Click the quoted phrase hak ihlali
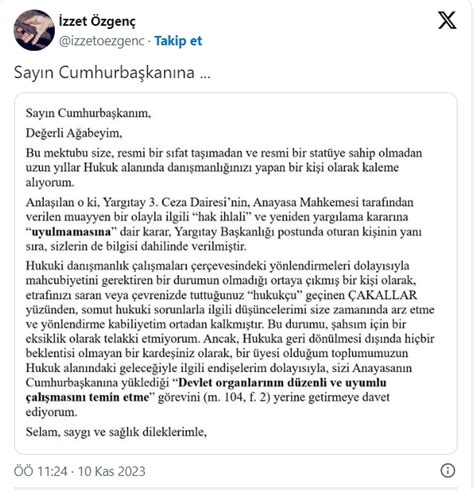The height and width of the screenshot is (490, 474). [x=224, y=217]
